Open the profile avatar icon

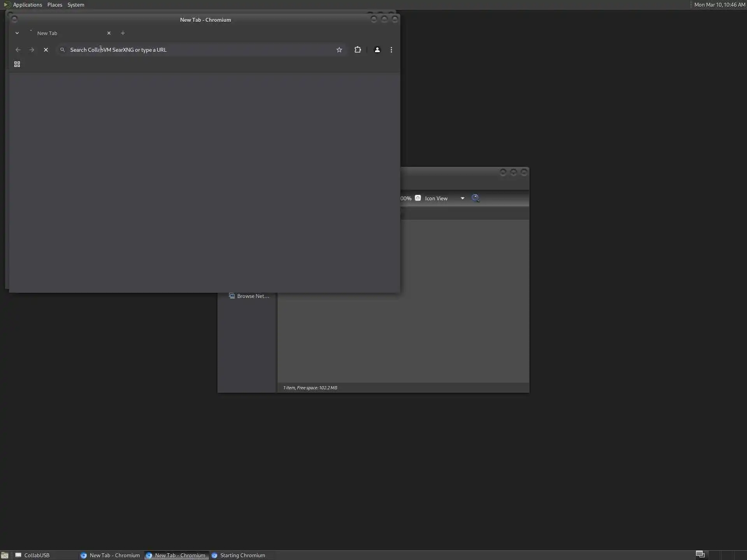pyautogui.click(x=377, y=50)
